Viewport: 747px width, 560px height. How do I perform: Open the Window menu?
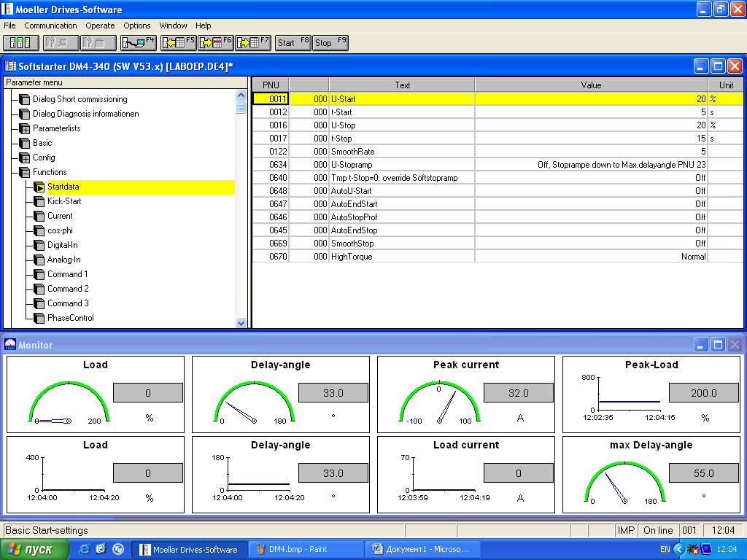pyautogui.click(x=173, y=26)
